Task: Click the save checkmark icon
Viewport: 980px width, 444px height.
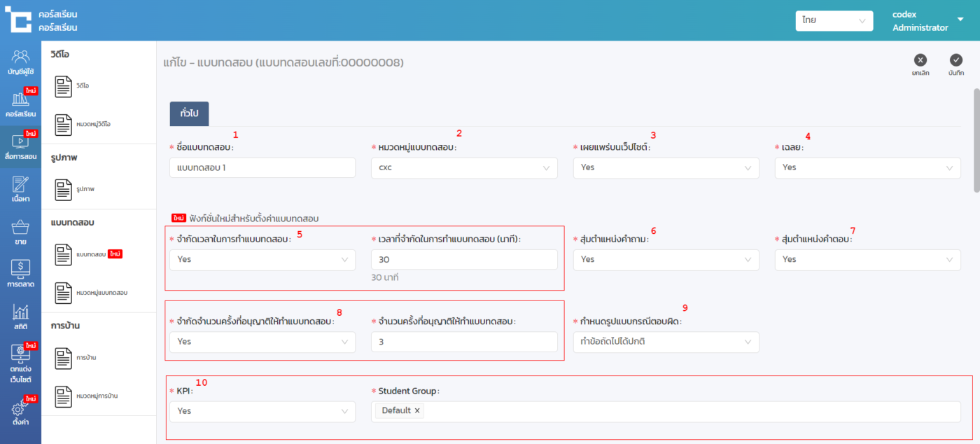Action: [x=955, y=61]
